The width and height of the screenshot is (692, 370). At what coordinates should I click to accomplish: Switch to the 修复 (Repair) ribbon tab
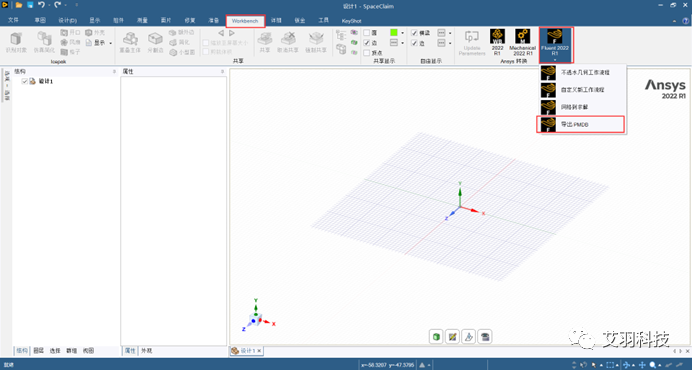point(190,20)
